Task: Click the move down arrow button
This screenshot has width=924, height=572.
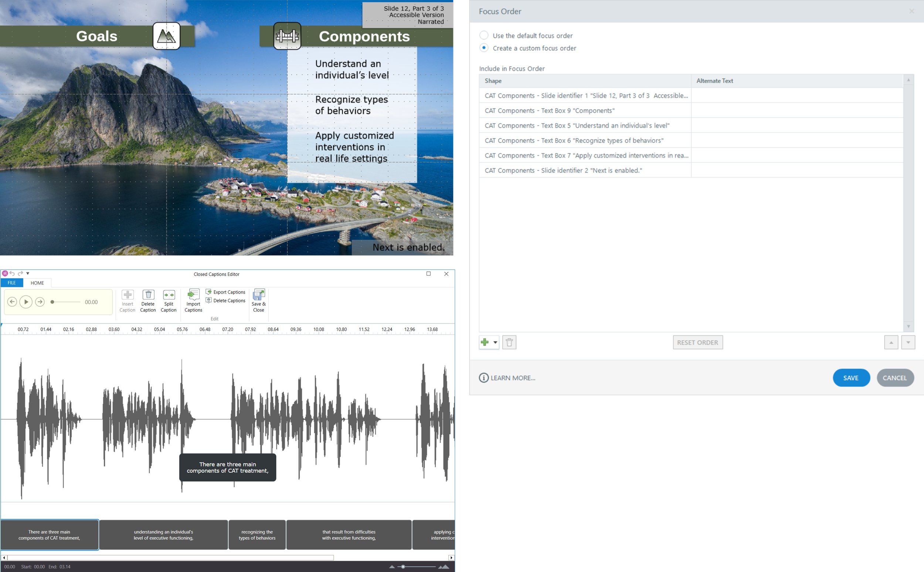Action: click(908, 342)
